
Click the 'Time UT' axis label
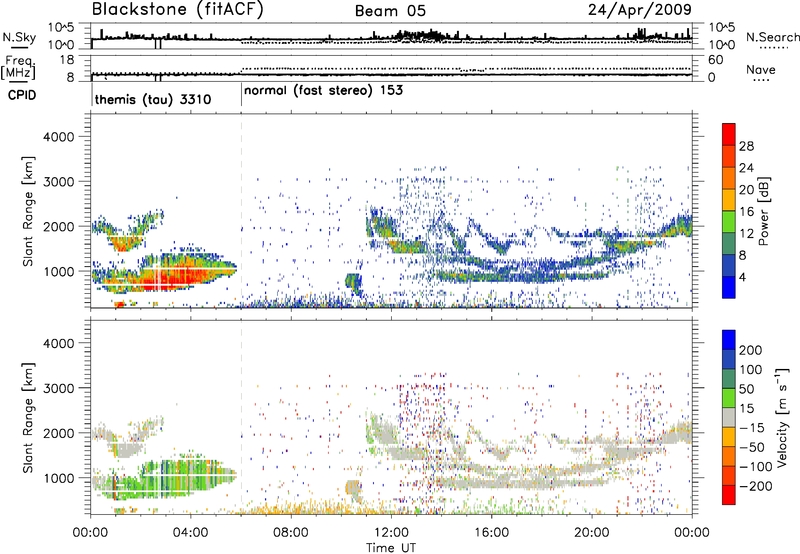[391, 548]
